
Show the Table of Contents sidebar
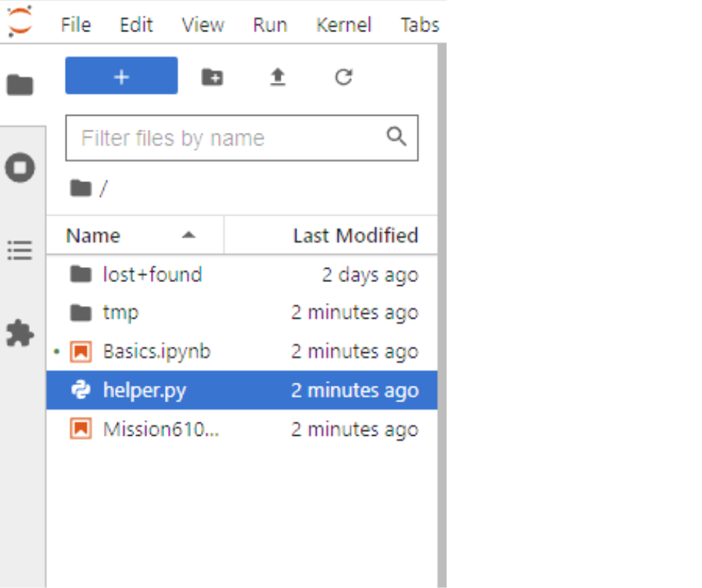(x=20, y=250)
